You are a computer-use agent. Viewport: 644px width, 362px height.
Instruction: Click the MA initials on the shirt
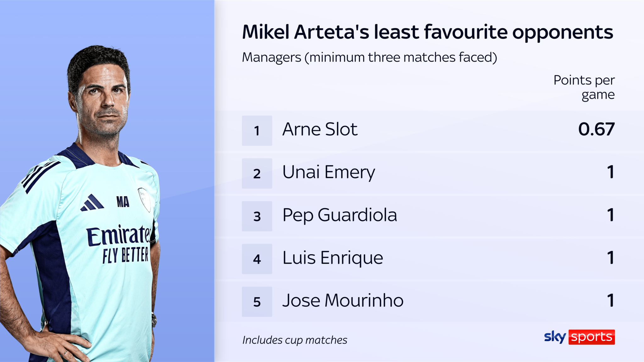pos(123,202)
